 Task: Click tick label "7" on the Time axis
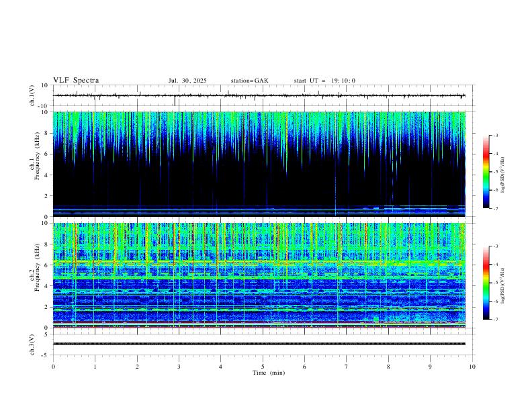tap(347, 367)
